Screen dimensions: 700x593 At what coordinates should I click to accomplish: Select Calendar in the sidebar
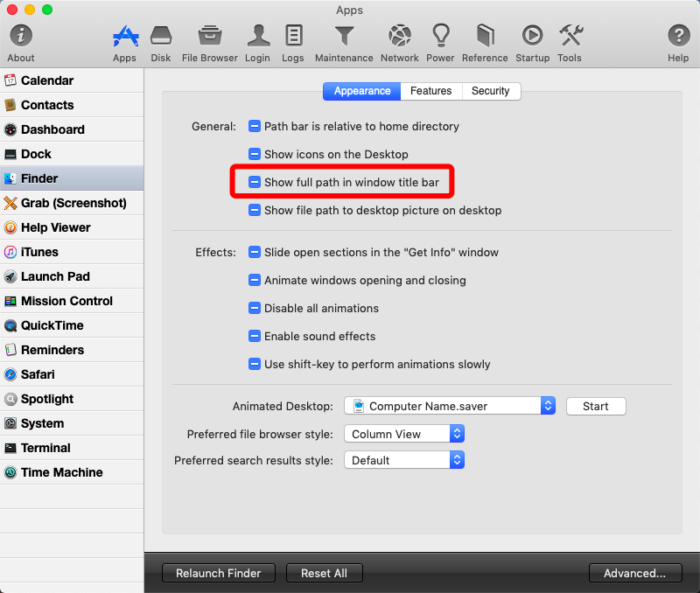pos(72,80)
